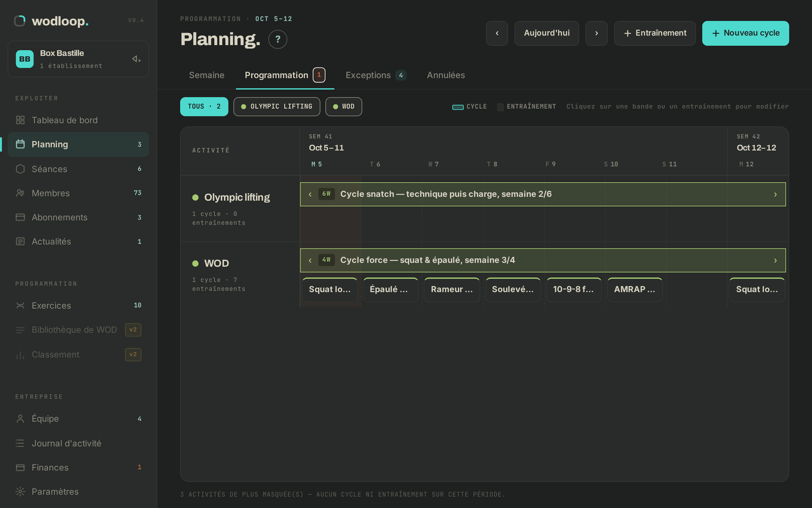Click the ENTRAÎNEMENT legend swatch
The width and height of the screenshot is (812, 508).
pyautogui.click(x=500, y=107)
